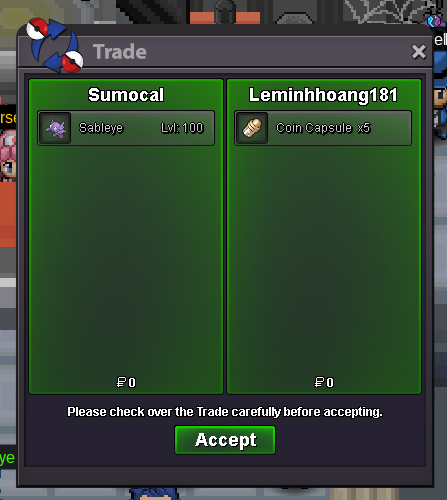
Task: Click the pink-haired character at left edge
Action: pos(7,155)
